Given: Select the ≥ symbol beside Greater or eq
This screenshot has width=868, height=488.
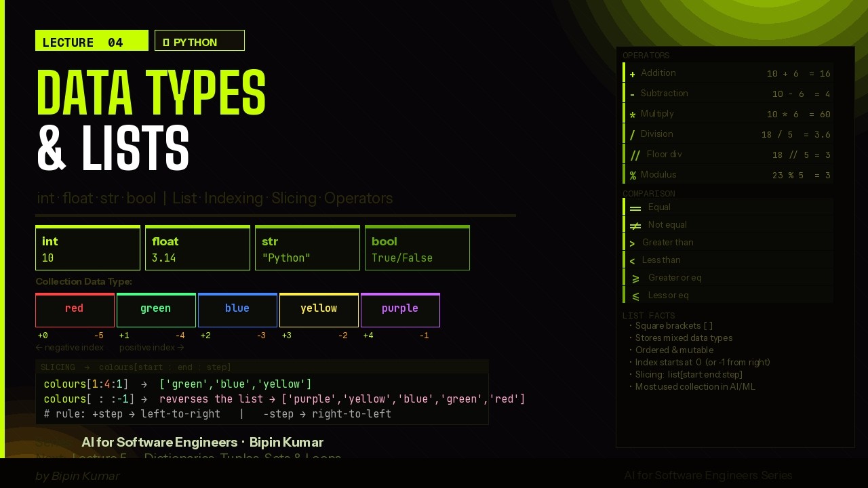Looking at the screenshot, I should coord(635,279).
